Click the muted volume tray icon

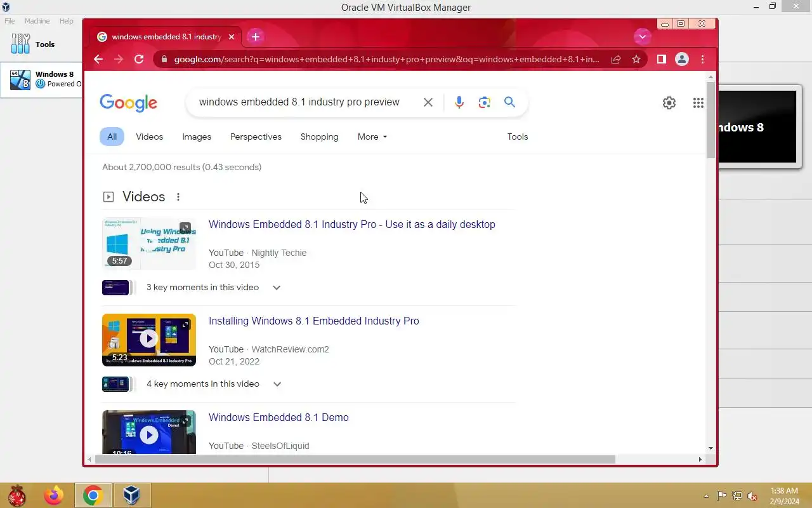[x=752, y=496]
